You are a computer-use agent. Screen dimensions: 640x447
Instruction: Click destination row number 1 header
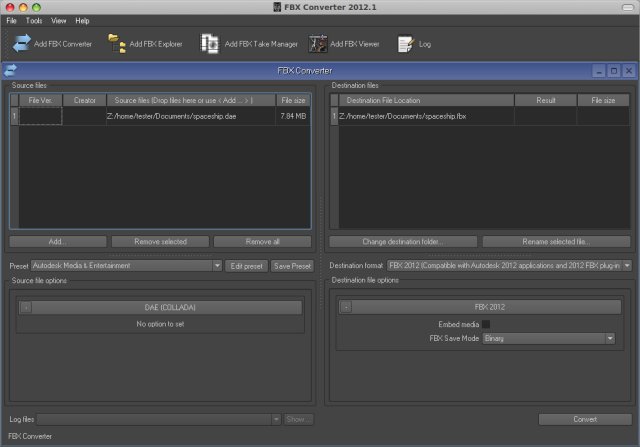(334, 116)
